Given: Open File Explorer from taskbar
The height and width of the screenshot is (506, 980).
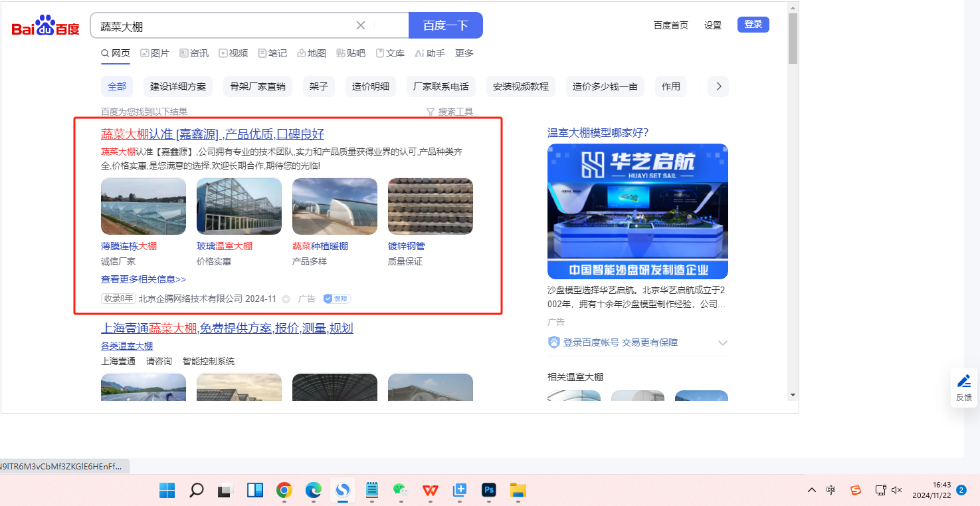Looking at the screenshot, I should 518,491.
